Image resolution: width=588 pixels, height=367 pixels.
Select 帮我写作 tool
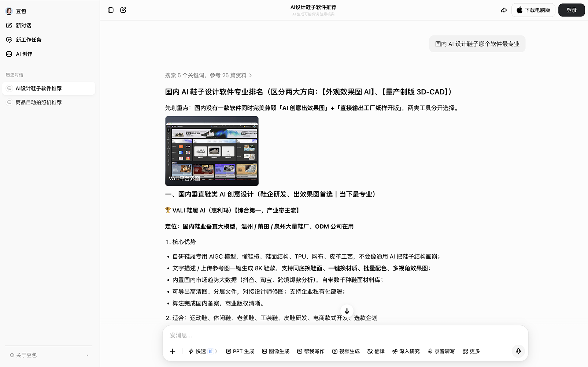tap(311, 351)
